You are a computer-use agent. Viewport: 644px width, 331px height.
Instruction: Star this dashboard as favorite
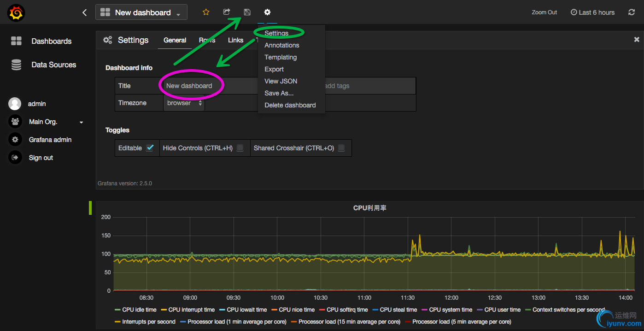[206, 12]
